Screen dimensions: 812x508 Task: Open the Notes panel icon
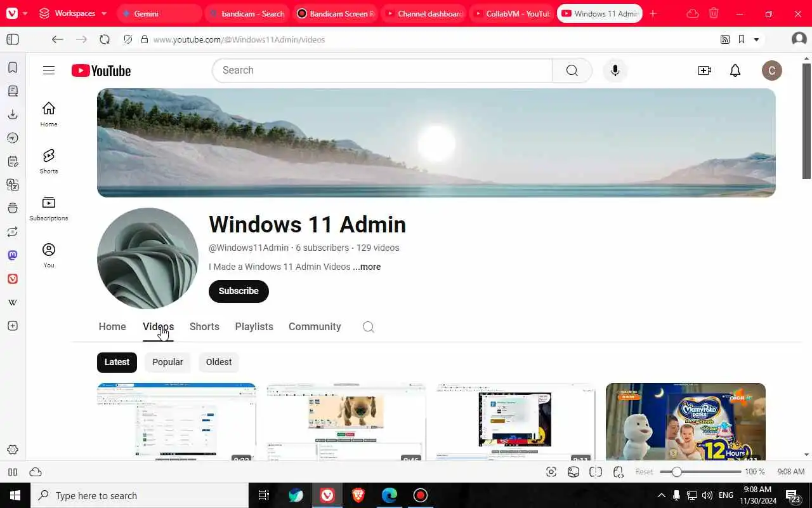click(13, 161)
